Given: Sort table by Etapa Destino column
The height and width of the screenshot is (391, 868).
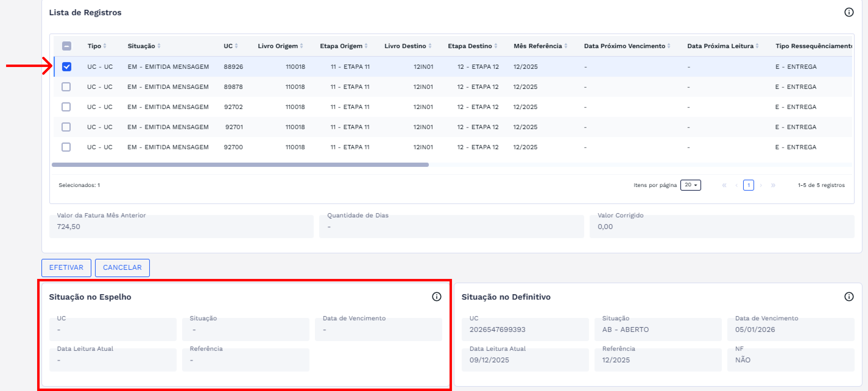Looking at the screenshot, I should pos(496,46).
